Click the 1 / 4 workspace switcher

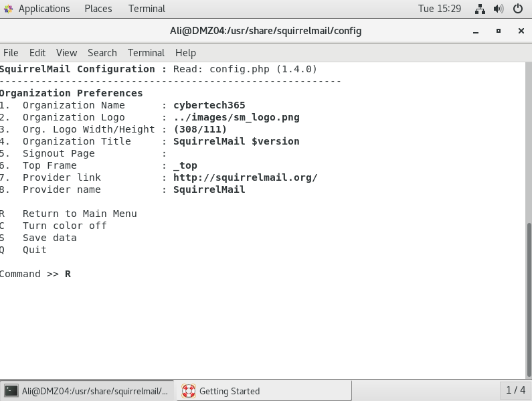tap(515, 390)
